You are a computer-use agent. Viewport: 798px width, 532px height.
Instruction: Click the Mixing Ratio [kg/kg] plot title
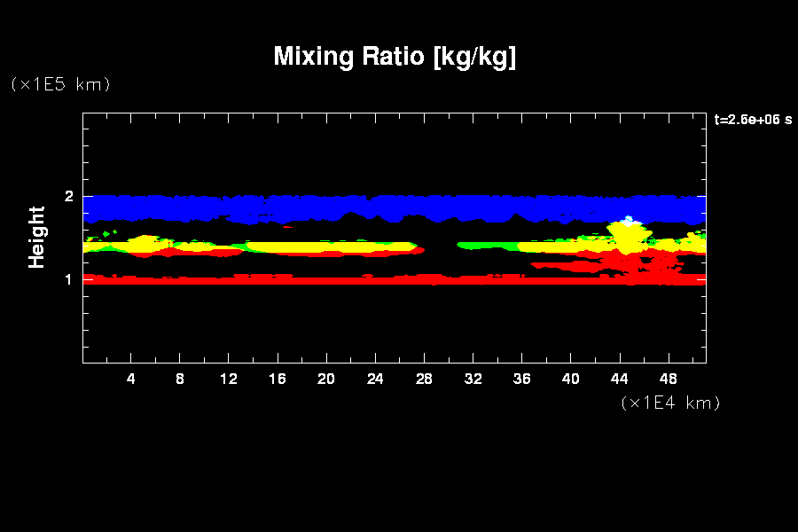click(x=395, y=57)
